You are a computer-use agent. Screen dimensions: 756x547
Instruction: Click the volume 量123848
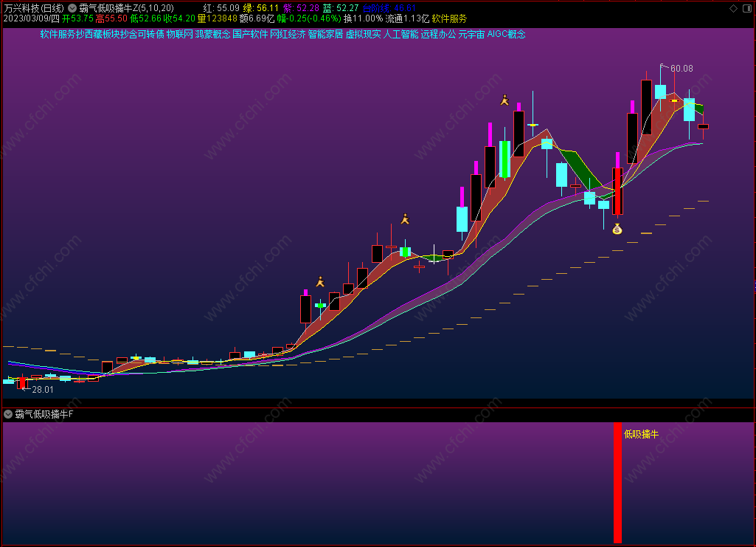(218, 18)
